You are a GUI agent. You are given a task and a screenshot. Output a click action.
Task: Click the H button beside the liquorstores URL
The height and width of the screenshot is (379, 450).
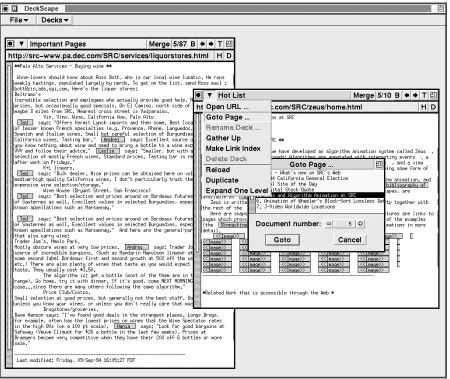point(219,56)
